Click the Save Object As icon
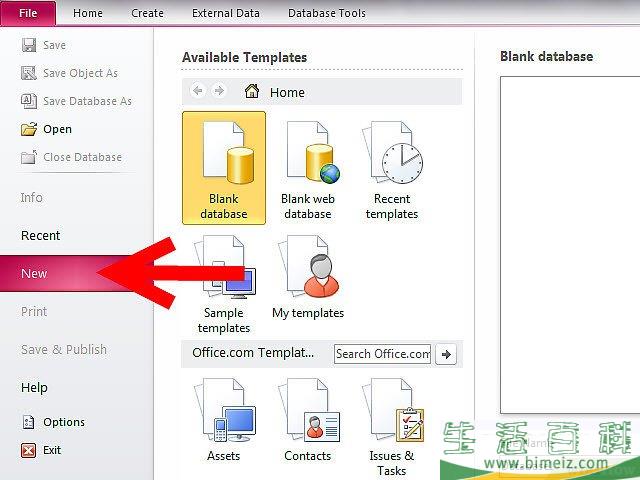The height and width of the screenshot is (480, 640). 29,73
